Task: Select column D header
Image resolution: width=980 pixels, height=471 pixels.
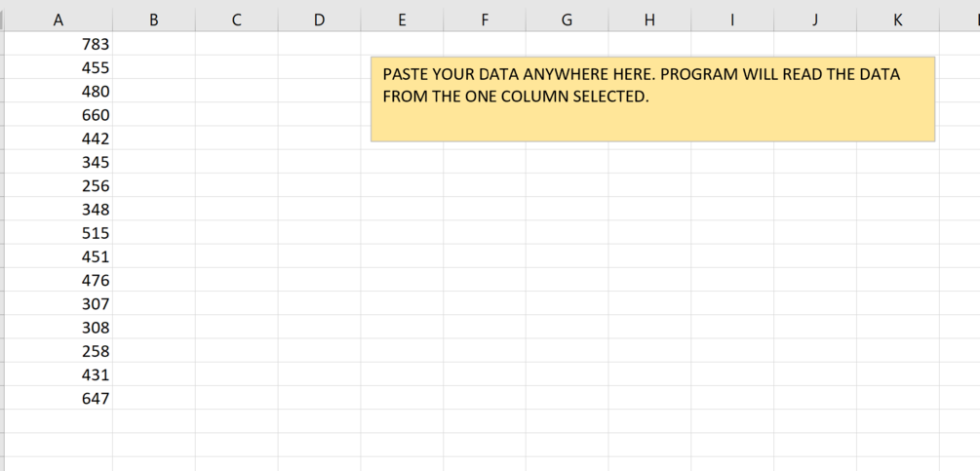Action: [x=320, y=20]
